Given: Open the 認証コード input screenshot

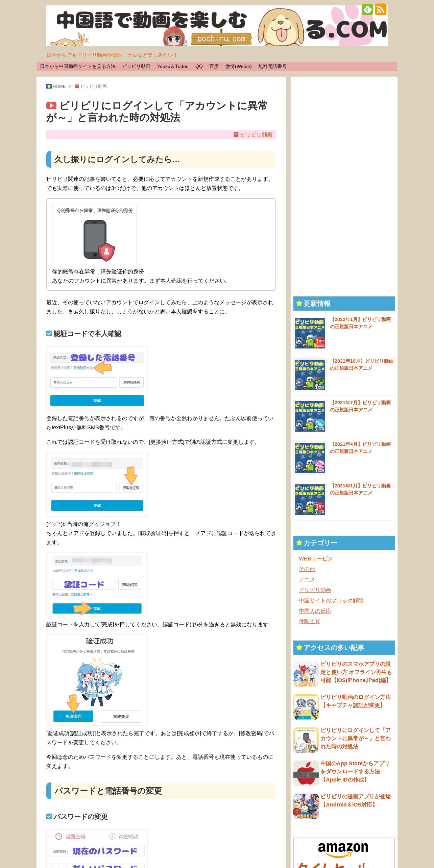Looking at the screenshot, I should tap(97, 585).
